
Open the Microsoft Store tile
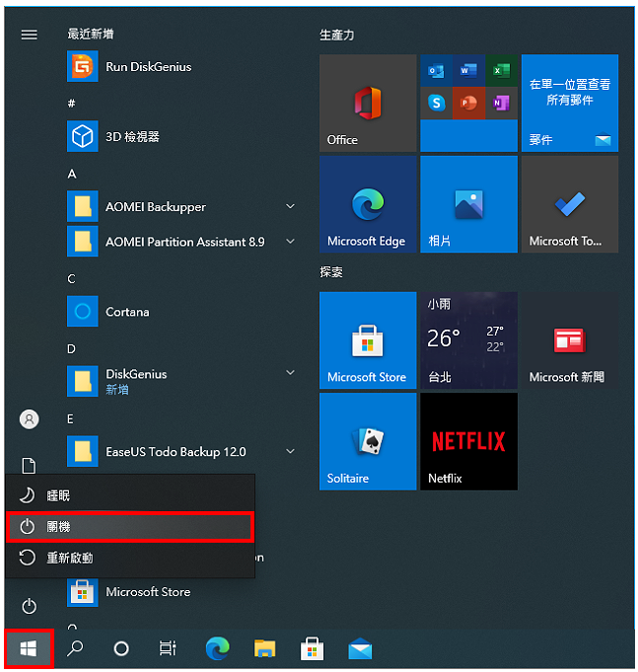click(368, 340)
